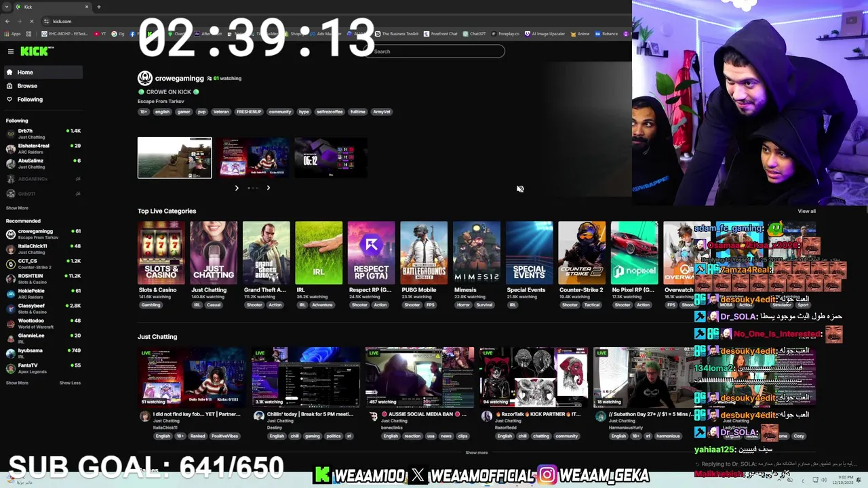Unmute the featured stream player

click(x=520, y=189)
